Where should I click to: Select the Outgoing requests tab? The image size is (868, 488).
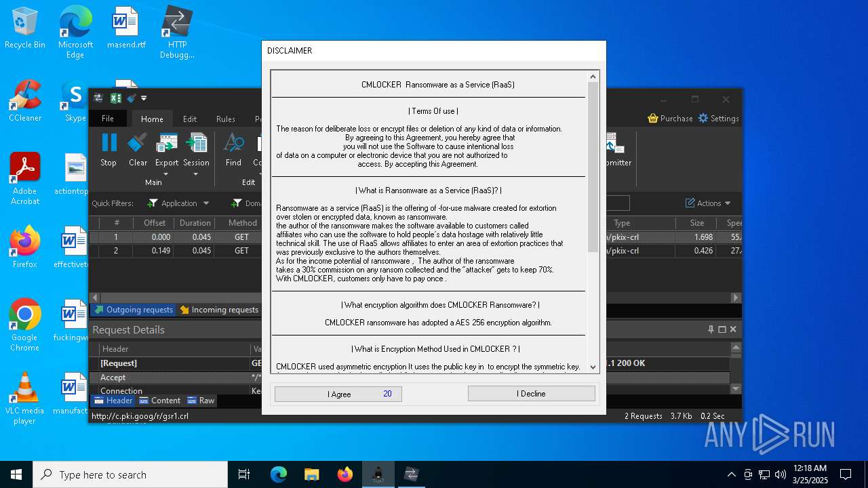click(x=134, y=310)
